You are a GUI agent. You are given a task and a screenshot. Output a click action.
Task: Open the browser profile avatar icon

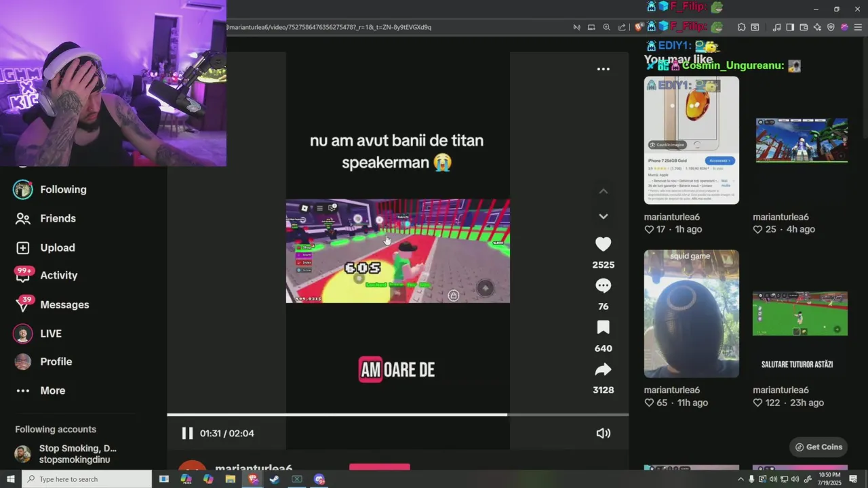click(844, 27)
